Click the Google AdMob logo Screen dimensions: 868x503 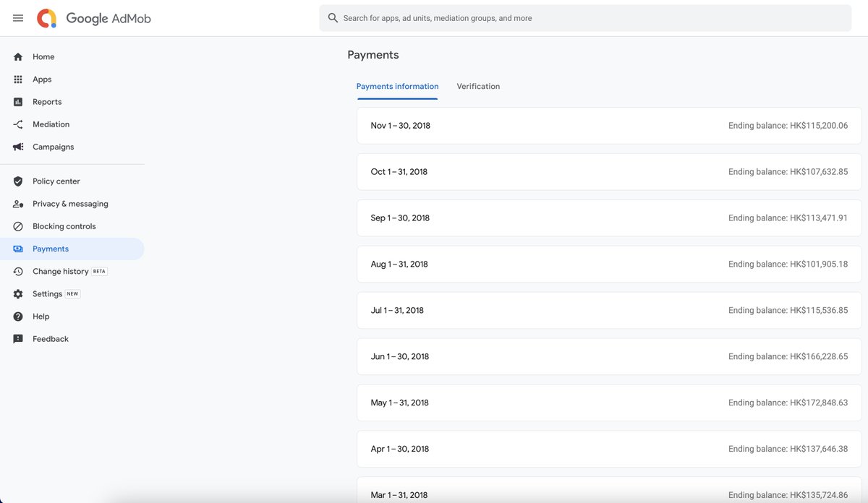coord(93,18)
